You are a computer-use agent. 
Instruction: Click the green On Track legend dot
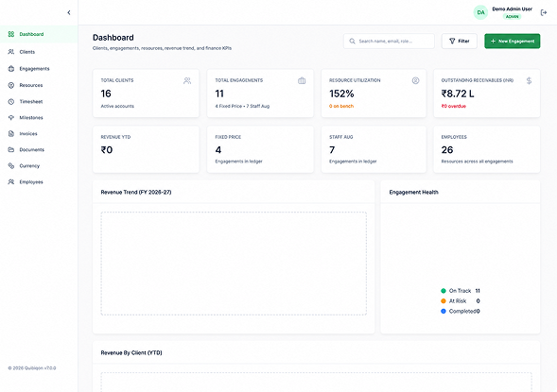[x=443, y=291]
